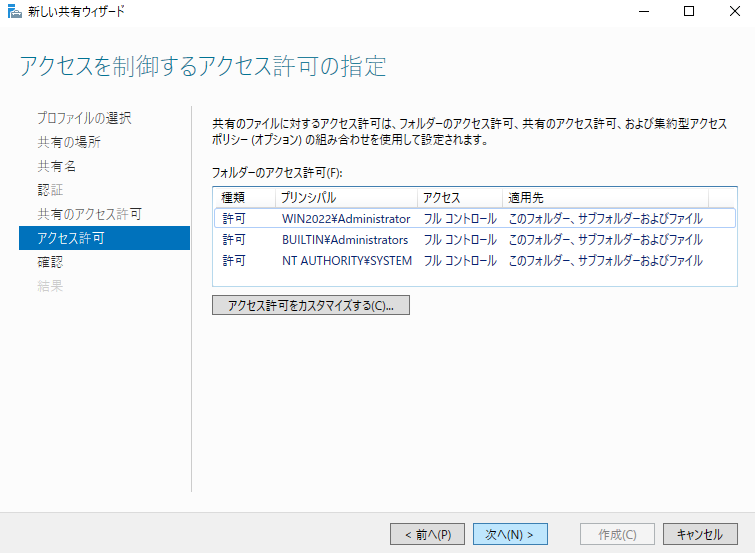
Task: Go to 認証 step in sidebar
Action: [50, 190]
